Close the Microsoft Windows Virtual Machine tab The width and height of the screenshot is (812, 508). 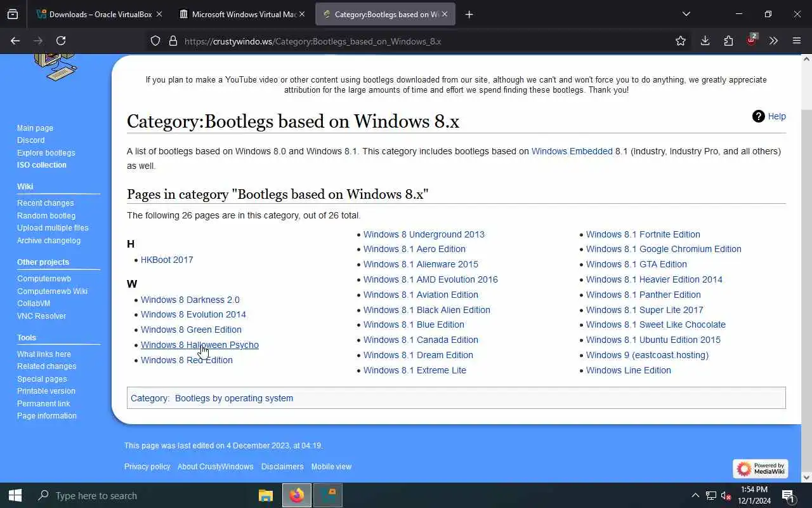(x=301, y=14)
